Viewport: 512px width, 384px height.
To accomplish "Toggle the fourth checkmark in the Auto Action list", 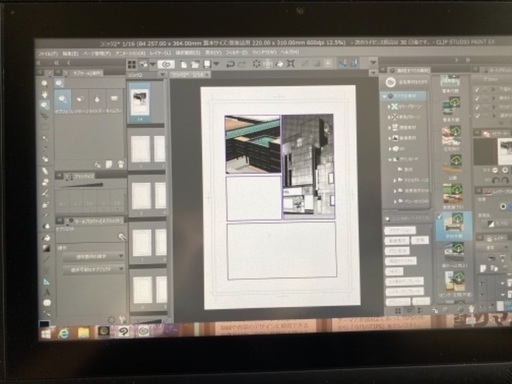I will [x=477, y=116].
